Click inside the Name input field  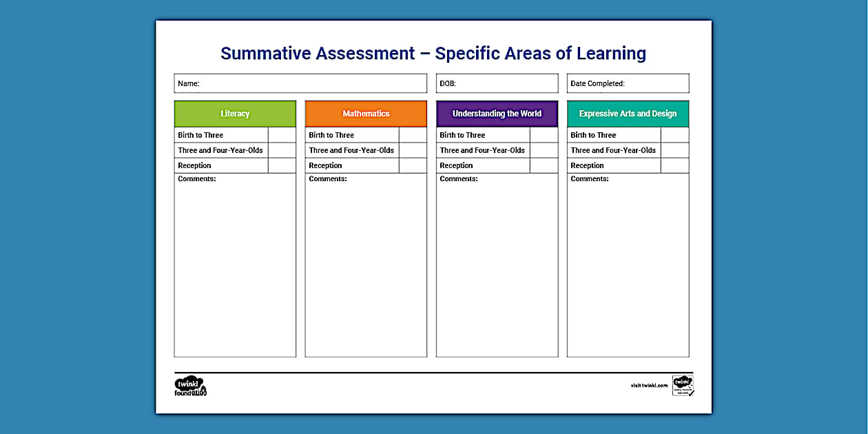tap(300, 83)
